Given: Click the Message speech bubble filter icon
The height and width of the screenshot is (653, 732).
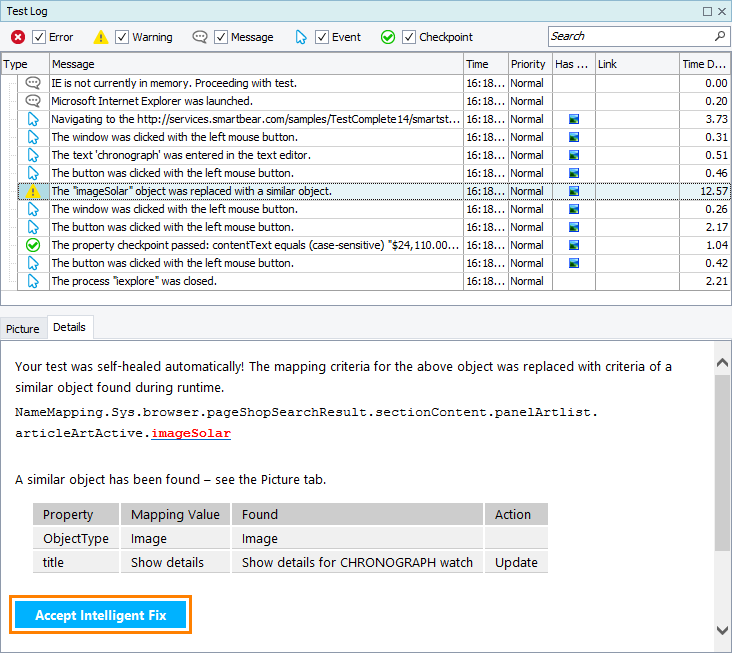Looking at the screenshot, I should pyautogui.click(x=200, y=37).
